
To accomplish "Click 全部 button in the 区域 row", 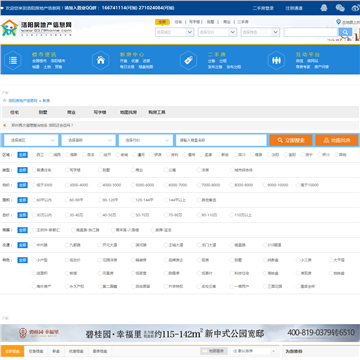I will coord(22,155).
